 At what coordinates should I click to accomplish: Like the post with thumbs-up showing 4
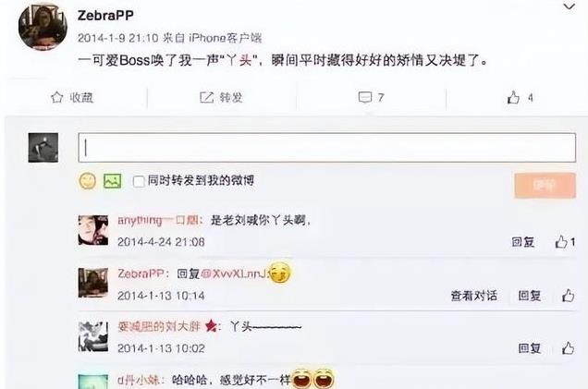tap(513, 97)
